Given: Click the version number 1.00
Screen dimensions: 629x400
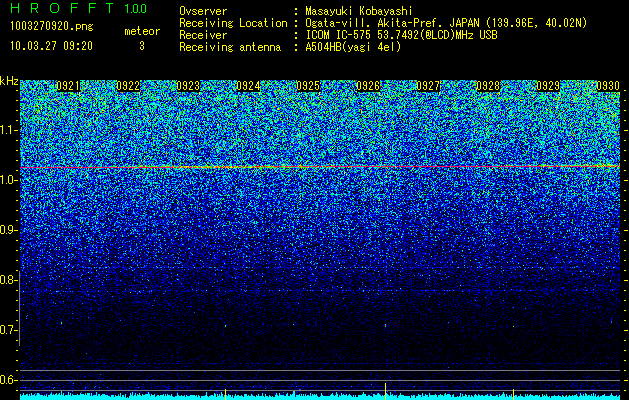Looking at the screenshot, I should tap(136, 8).
